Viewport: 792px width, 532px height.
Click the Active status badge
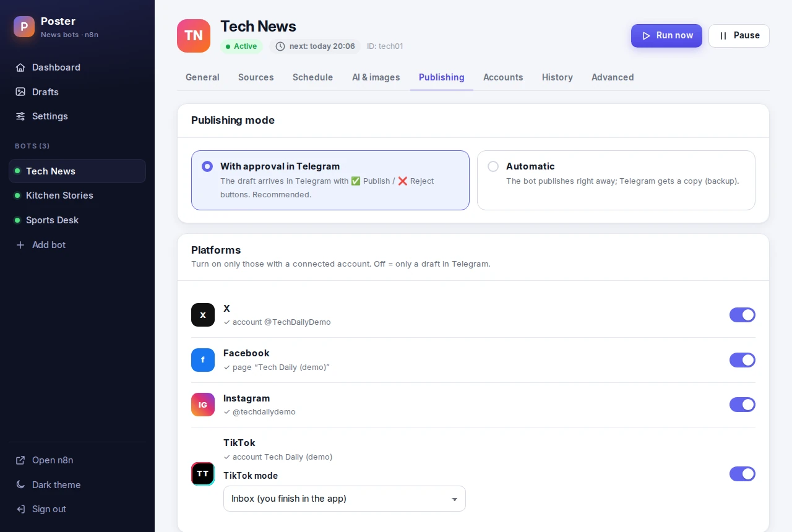pyautogui.click(x=241, y=46)
